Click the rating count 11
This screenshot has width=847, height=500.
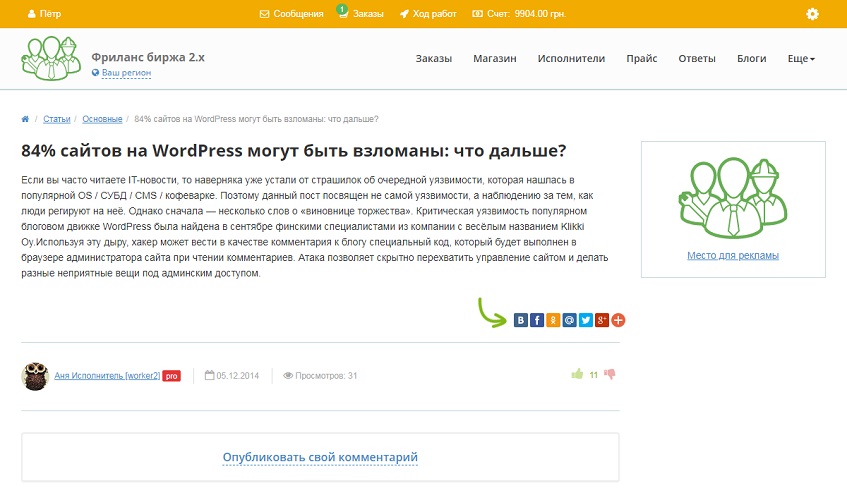tap(594, 375)
